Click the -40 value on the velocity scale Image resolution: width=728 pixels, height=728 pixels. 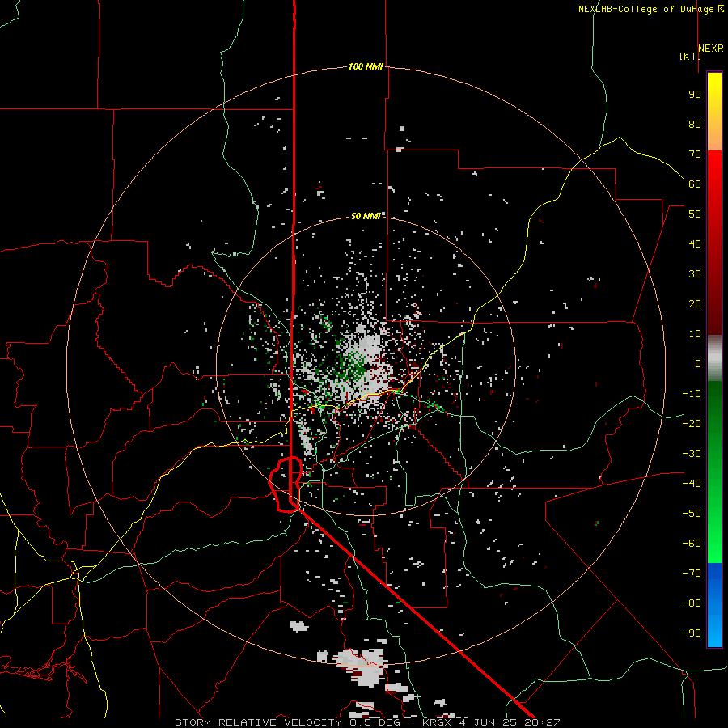pyautogui.click(x=692, y=484)
